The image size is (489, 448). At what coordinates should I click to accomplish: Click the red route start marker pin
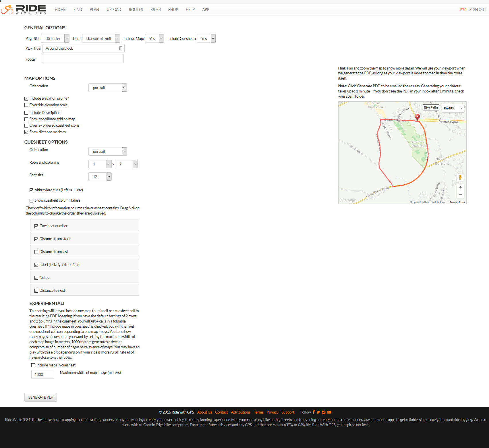coord(417,117)
